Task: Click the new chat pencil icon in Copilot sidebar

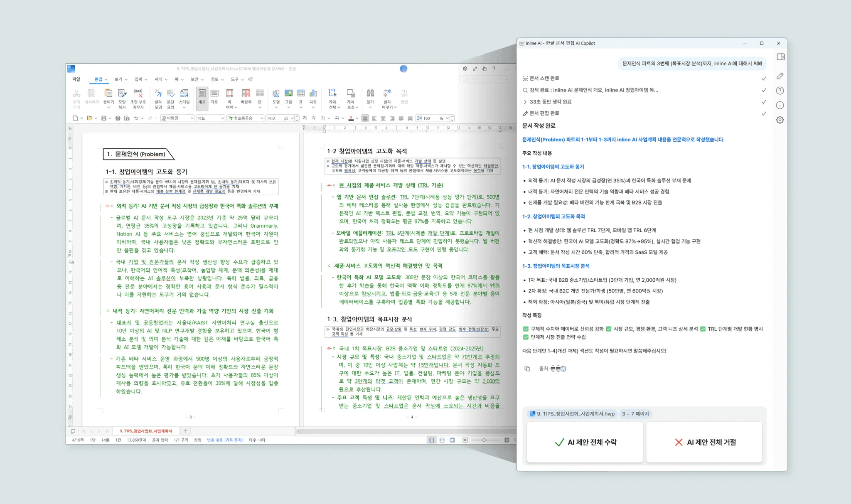Action: click(780, 76)
